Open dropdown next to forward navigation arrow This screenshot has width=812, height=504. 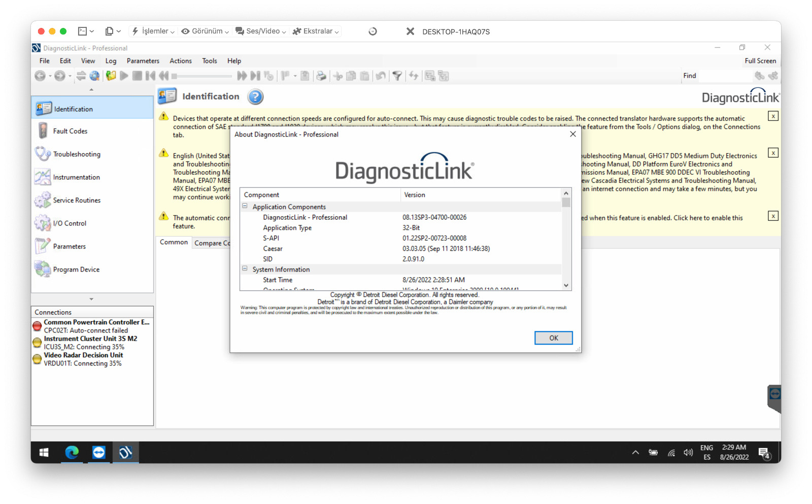click(70, 76)
